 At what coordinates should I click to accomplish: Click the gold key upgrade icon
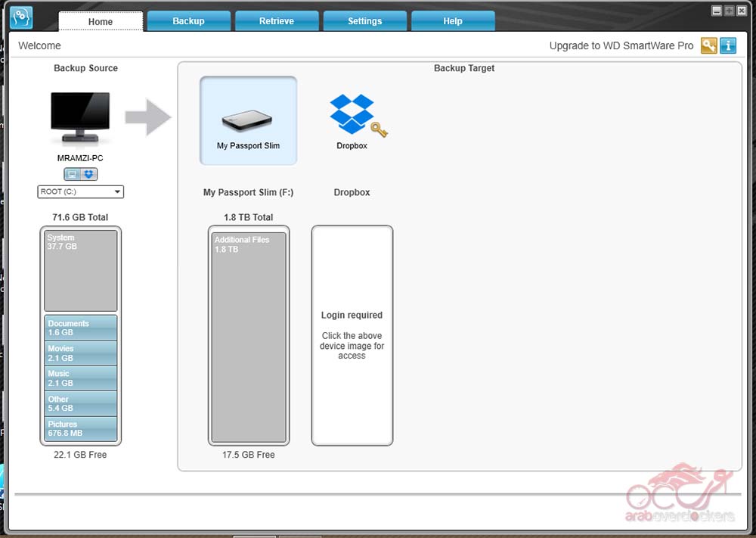[x=708, y=45]
